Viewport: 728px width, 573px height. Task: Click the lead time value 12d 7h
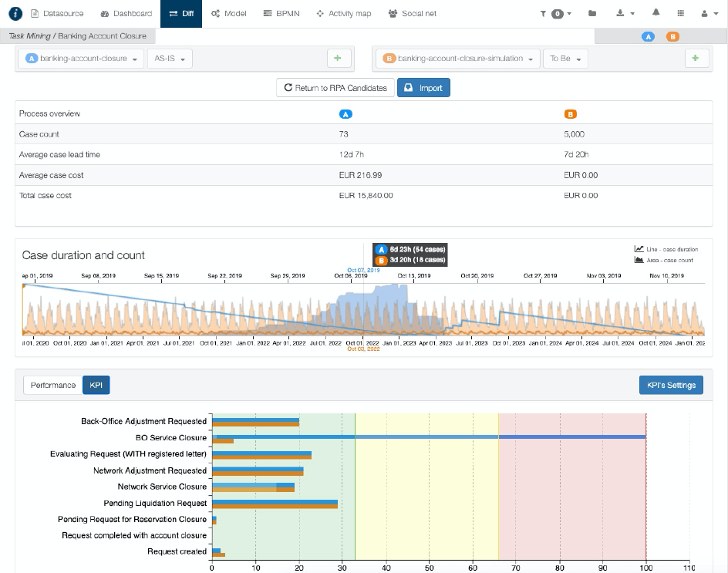pos(352,155)
